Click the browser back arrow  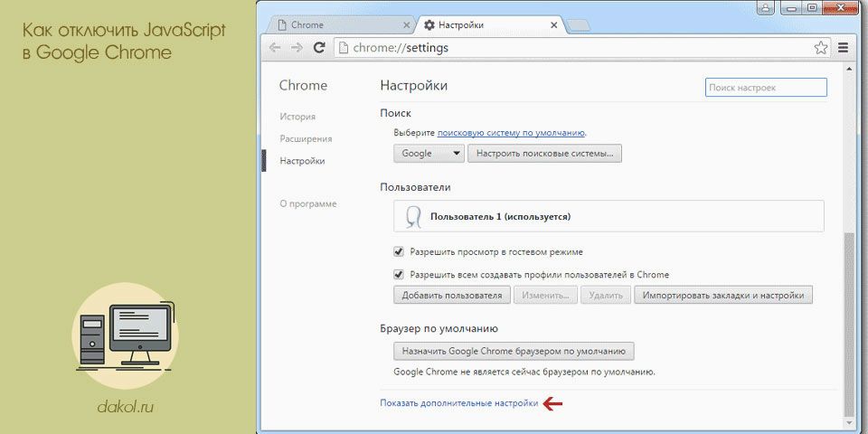(x=275, y=48)
